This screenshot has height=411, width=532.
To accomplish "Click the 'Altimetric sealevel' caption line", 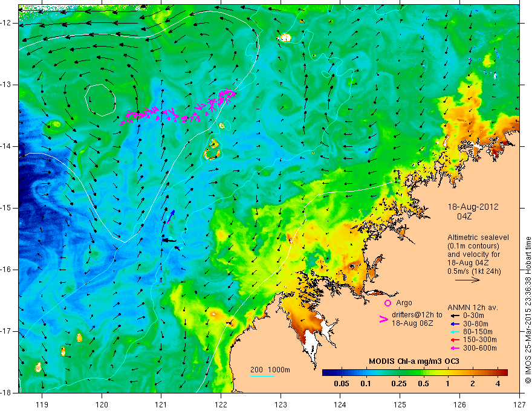I will (x=478, y=238).
